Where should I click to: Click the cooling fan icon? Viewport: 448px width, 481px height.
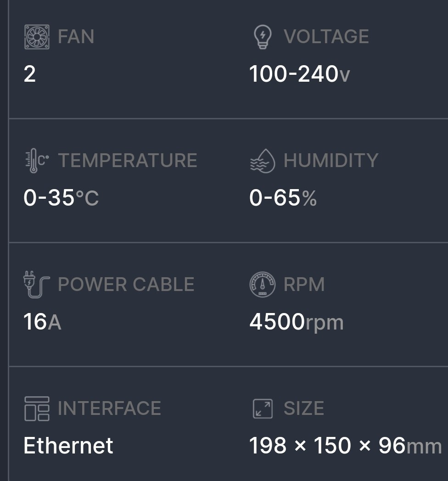(x=37, y=37)
